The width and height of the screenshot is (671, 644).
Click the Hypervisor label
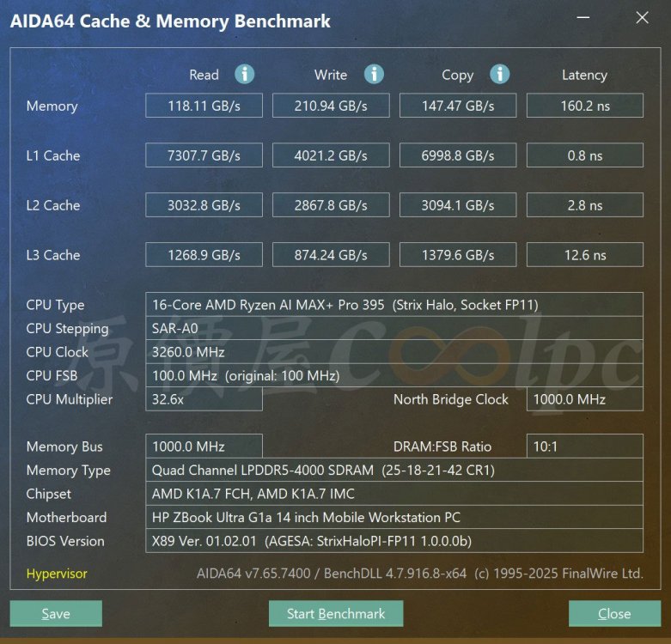pos(57,574)
